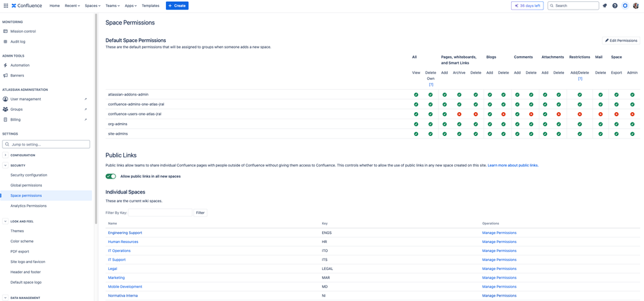Collapse the Security settings section
The image size is (644, 301).
coord(5,165)
